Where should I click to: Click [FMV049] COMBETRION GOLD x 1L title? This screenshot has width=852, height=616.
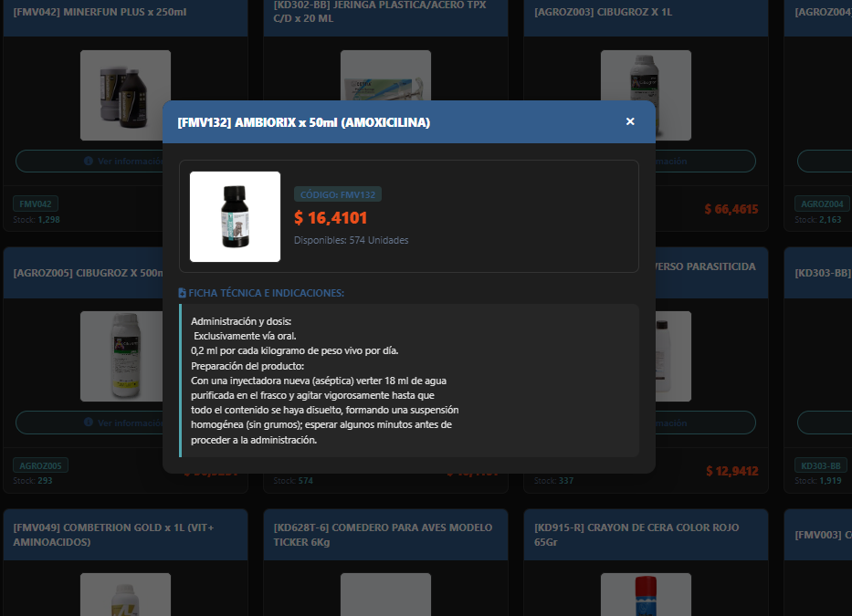coord(113,535)
